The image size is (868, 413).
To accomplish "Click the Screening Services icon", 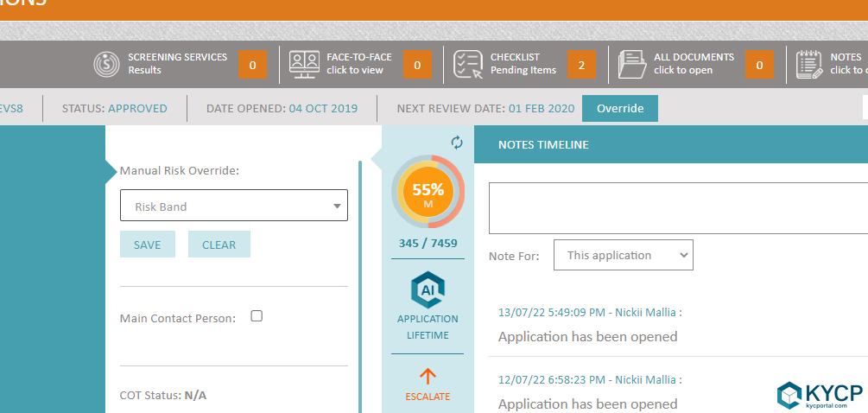I will point(107,64).
